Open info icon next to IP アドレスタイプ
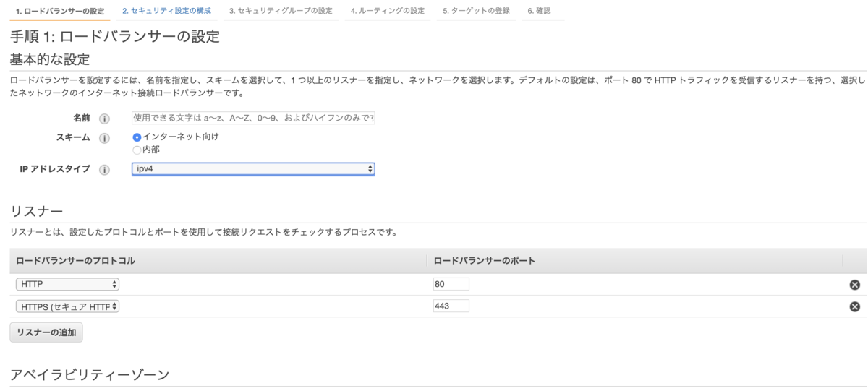868x391 pixels. (x=104, y=170)
